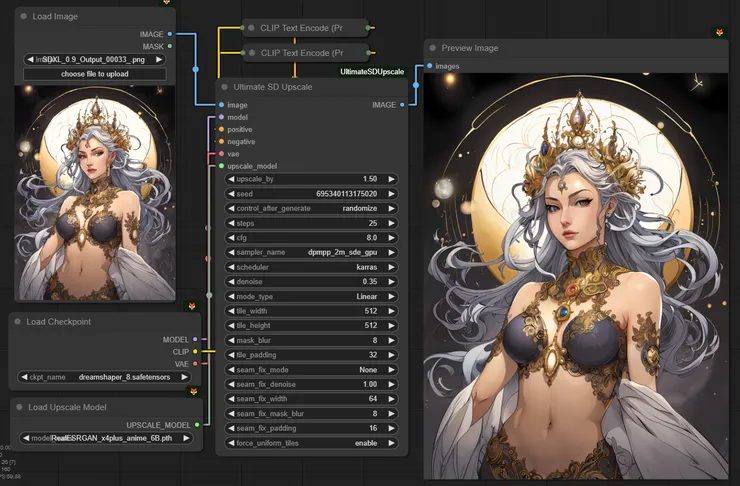This screenshot has height=486, width=740.
Task: Click the fox badge icon above Preview Image
Action: point(719,33)
